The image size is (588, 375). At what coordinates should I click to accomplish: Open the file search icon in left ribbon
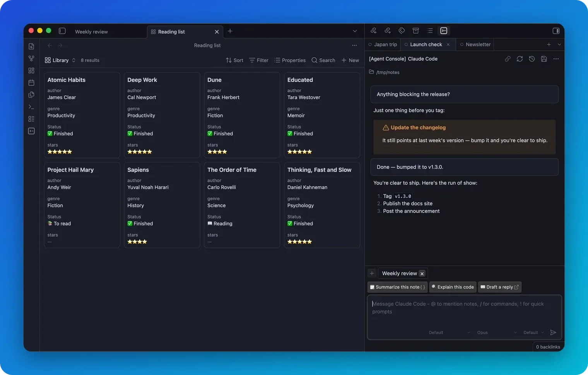(x=31, y=46)
